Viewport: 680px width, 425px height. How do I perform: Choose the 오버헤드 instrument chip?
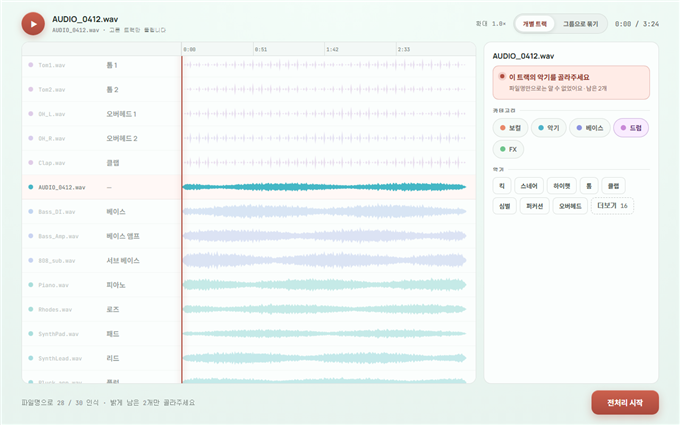point(570,206)
